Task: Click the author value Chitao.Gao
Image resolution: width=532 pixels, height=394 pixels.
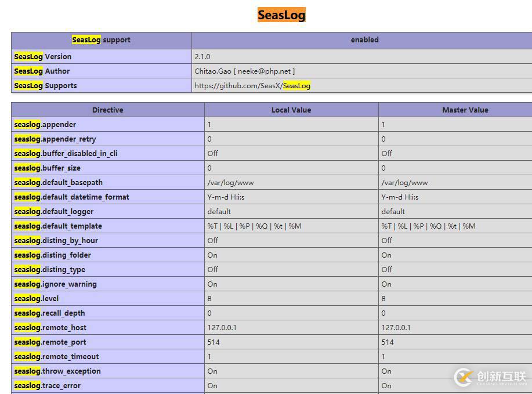Action: 245,71
